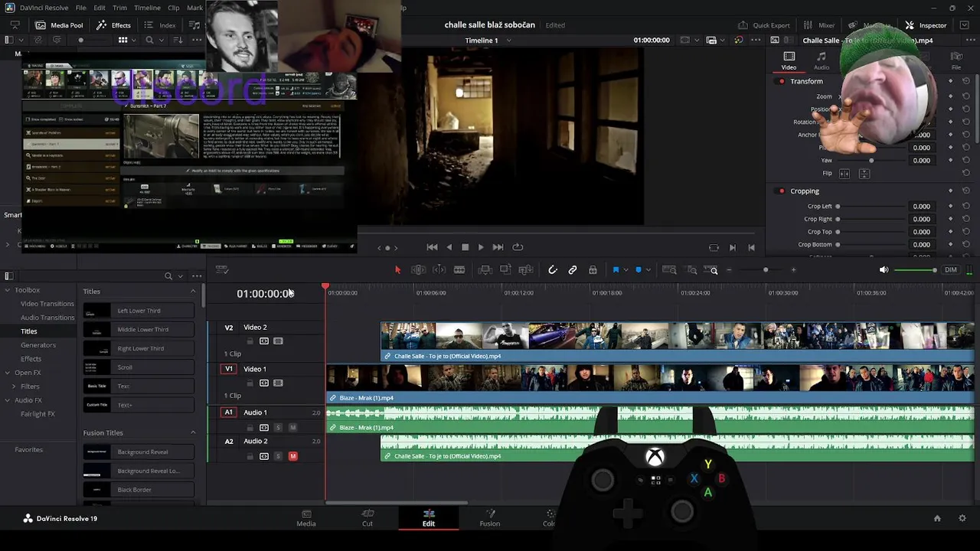This screenshot has width=980, height=551.
Task: Select the A1 destination control
Action: point(228,412)
